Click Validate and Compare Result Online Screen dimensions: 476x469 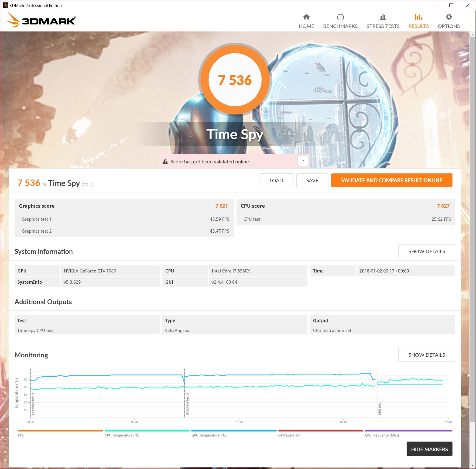(x=391, y=180)
